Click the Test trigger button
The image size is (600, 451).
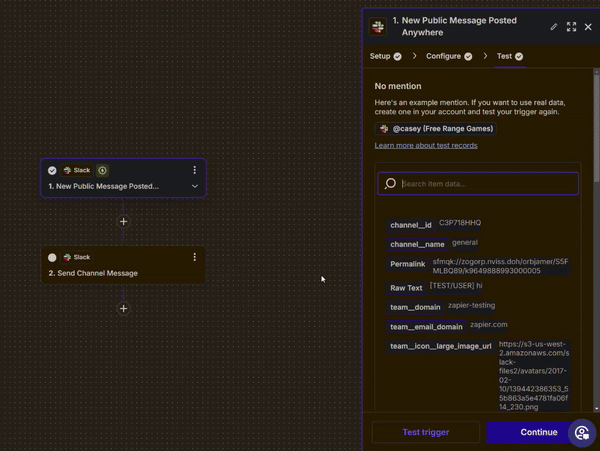pyautogui.click(x=426, y=432)
